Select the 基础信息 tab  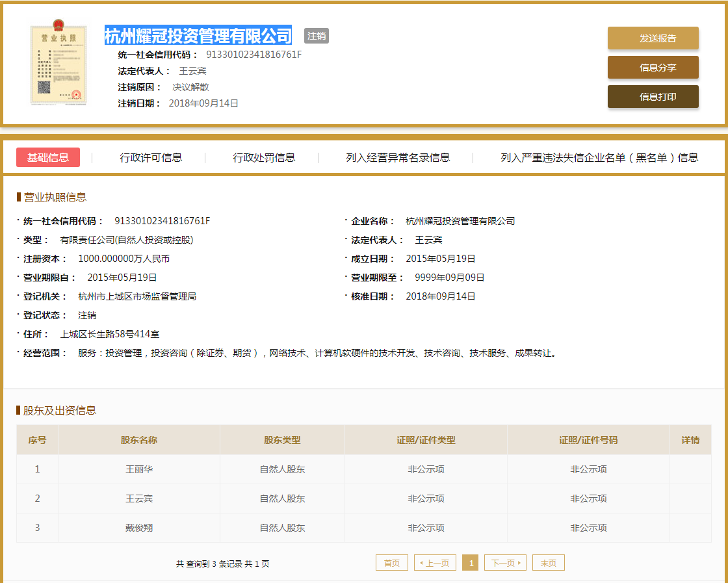point(48,157)
